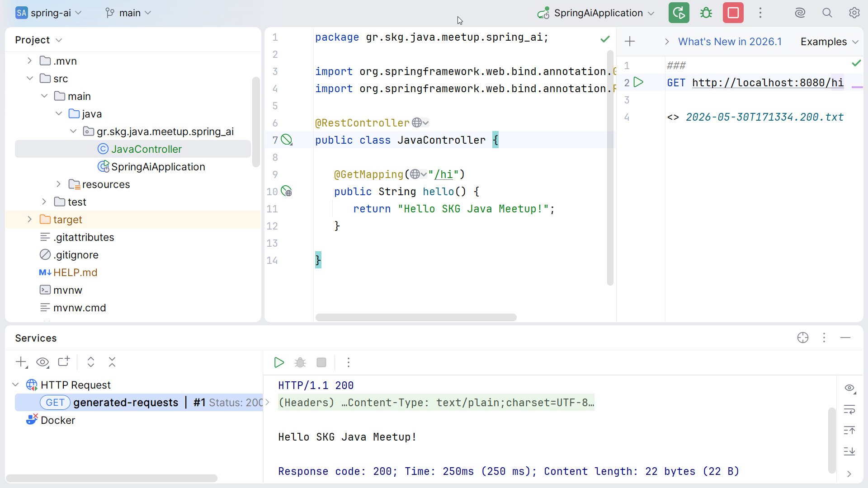
Task: Select opened service target icon
Action: coord(803,338)
